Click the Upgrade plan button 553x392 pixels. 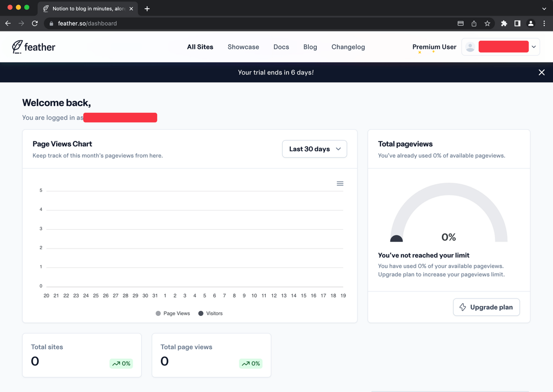(486, 307)
